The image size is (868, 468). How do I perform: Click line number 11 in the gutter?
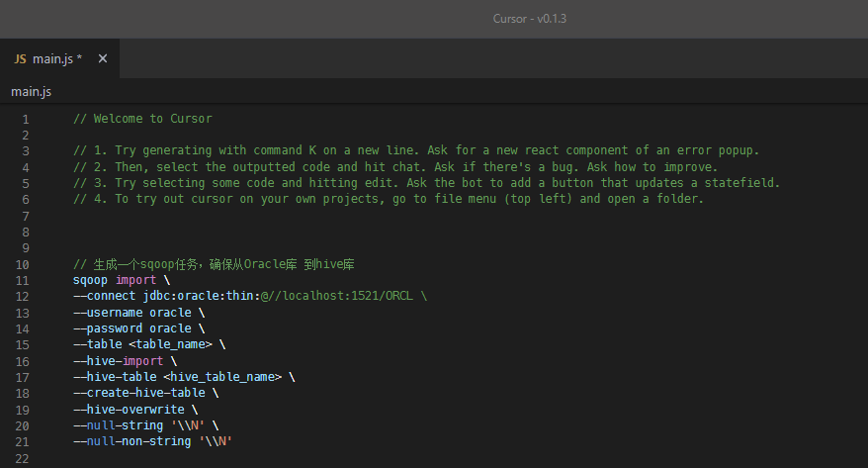(x=23, y=280)
